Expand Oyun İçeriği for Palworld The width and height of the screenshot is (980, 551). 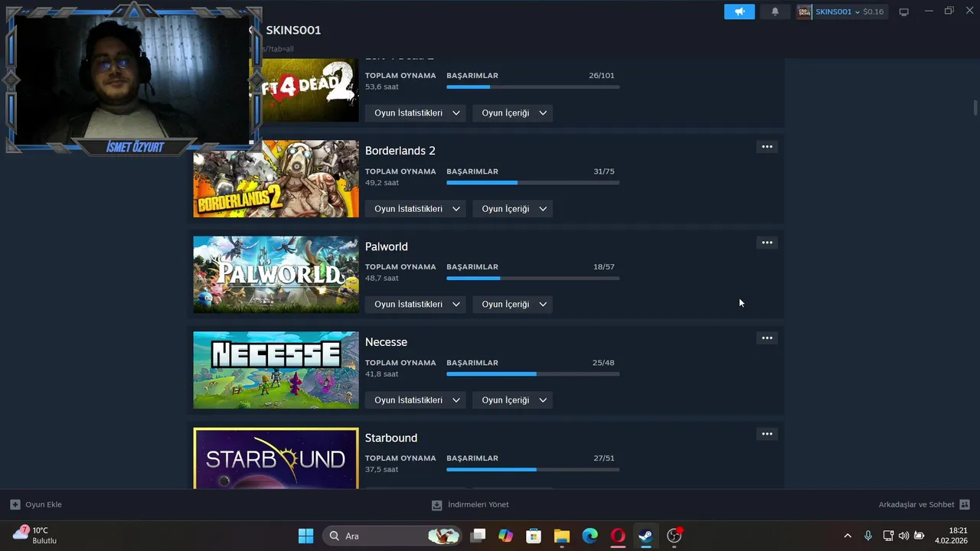[x=512, y=304]
